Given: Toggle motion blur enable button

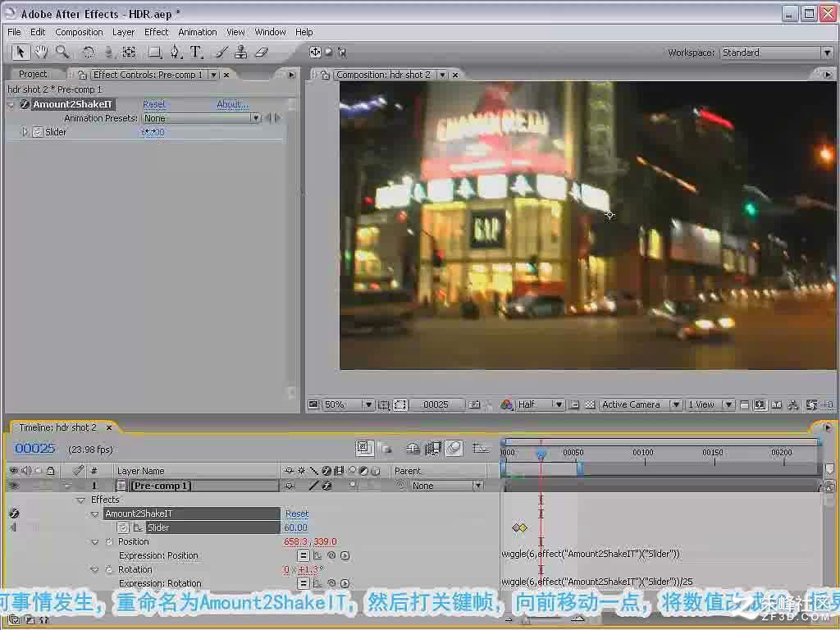Looking at the screenshot, I should 454,449.
